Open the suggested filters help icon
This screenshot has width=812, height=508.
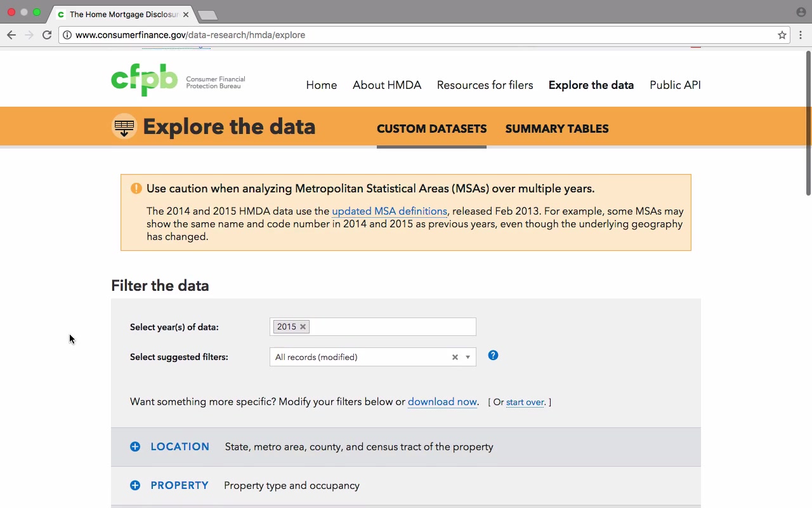tap(493, 356)
